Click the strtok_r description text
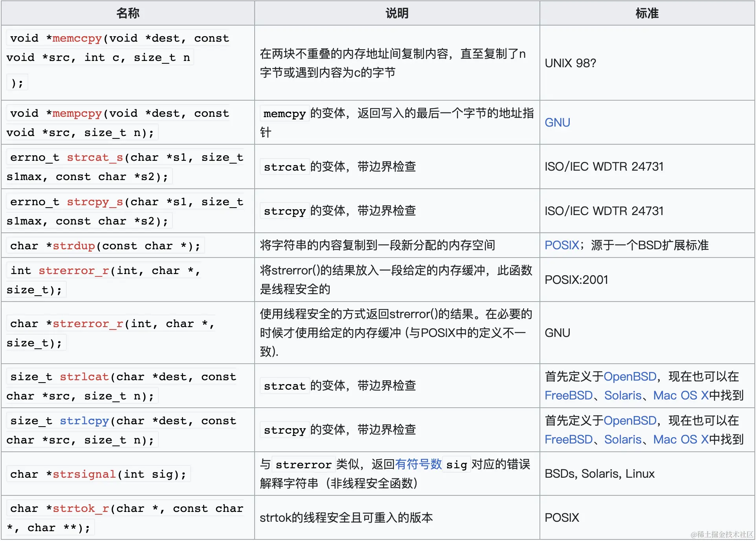 [346, 518]
